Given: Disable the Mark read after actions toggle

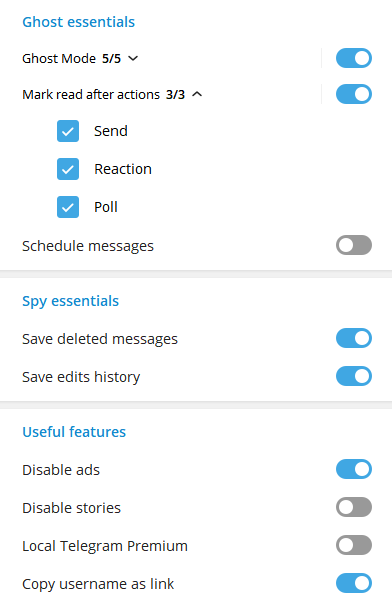Looking at the screenshot, I should click(354, 94).
